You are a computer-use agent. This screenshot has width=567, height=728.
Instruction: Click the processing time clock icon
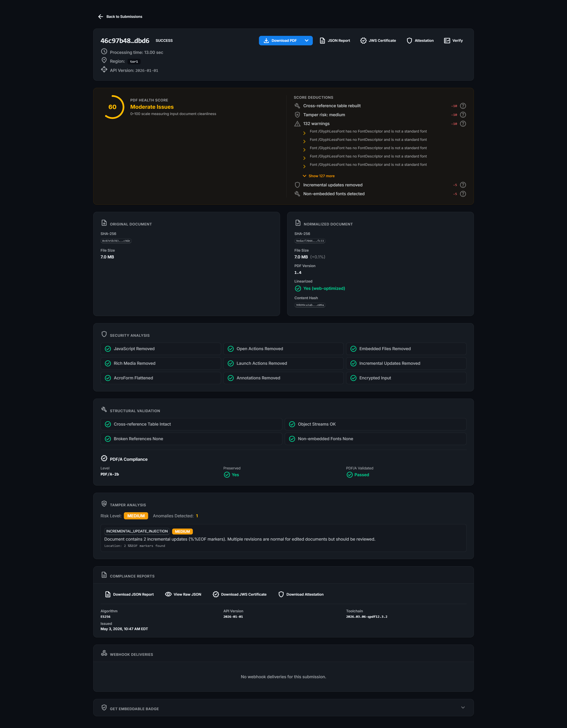point(104,52)
